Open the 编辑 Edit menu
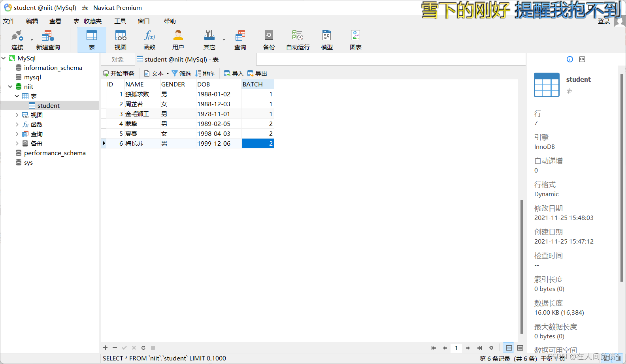Viewport: 626px width, 364px height. click(x=32, y=21)
